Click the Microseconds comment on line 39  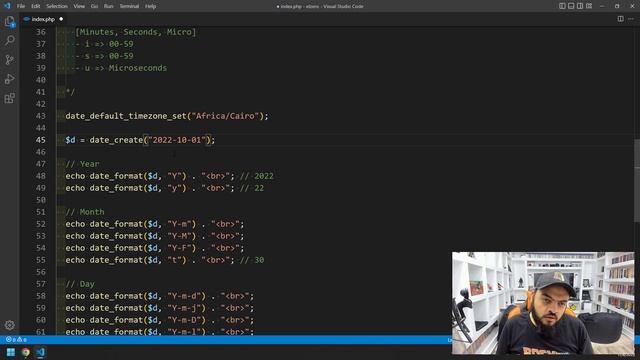point(138,68)
